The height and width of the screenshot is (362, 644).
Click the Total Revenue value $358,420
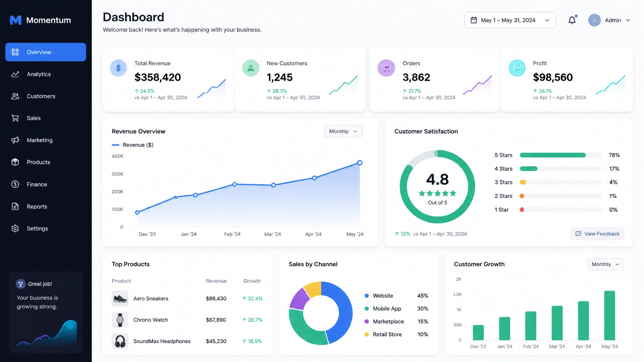point(157,77)
